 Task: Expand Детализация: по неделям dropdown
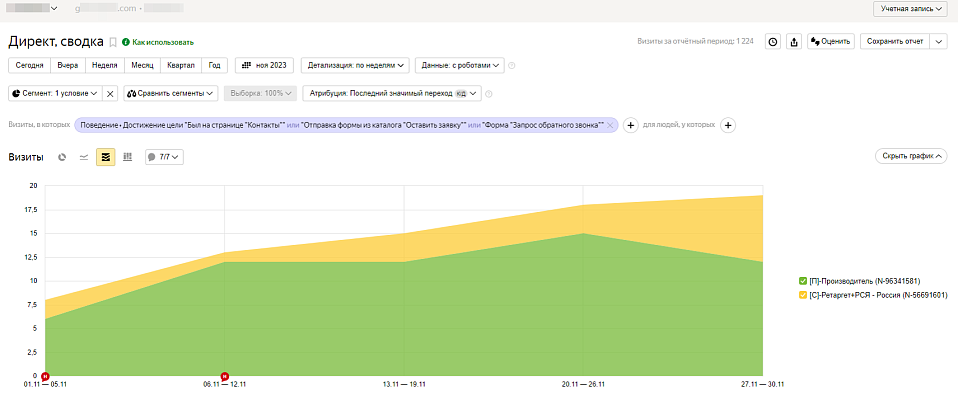[356, 65]
